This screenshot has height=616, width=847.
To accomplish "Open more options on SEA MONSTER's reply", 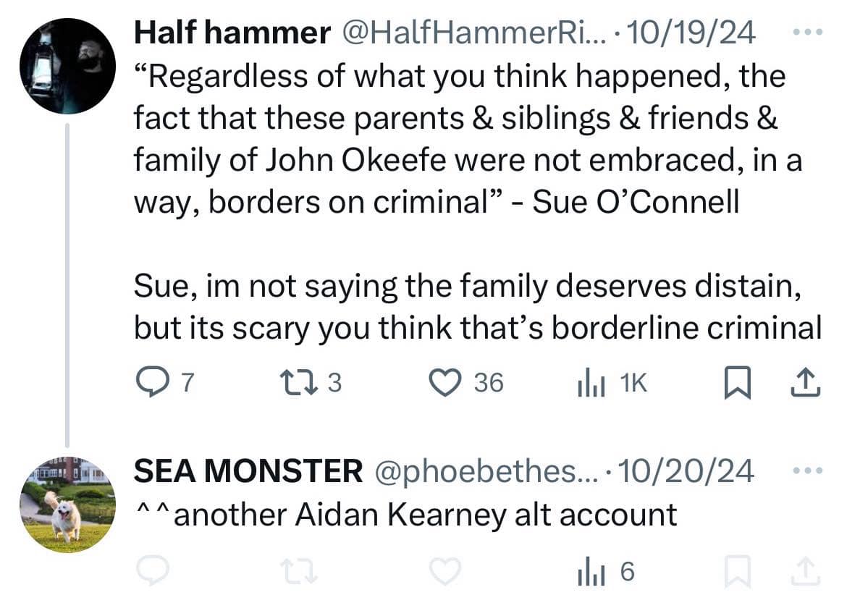I will coord(808,471).
